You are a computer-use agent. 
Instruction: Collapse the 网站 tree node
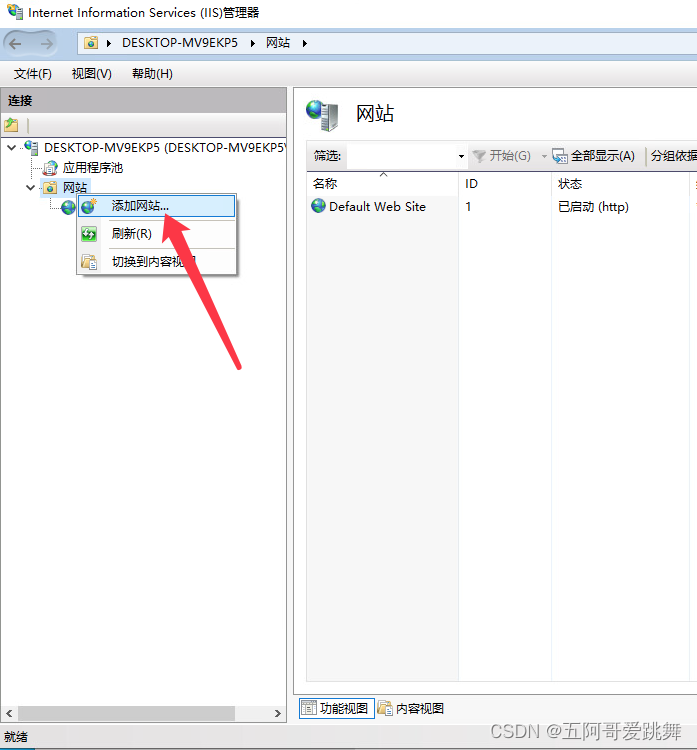[30, 188]
